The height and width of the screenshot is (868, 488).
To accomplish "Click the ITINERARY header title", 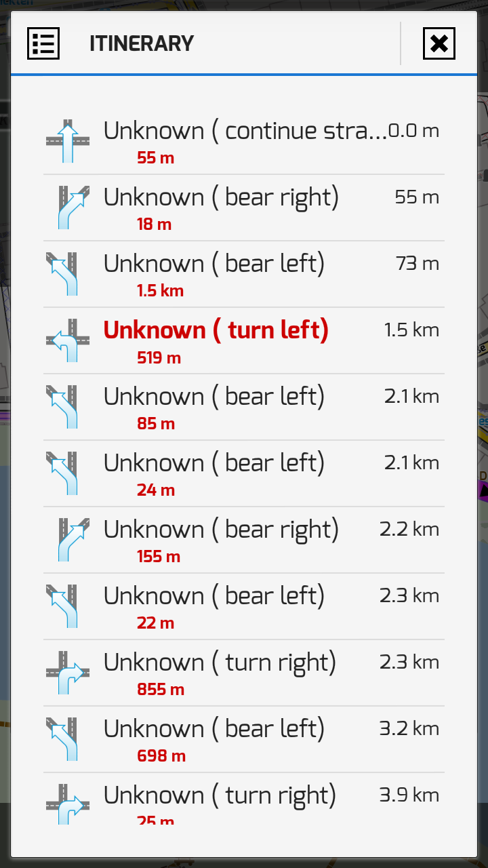I will pyautogui.click(x=142, y=43).
